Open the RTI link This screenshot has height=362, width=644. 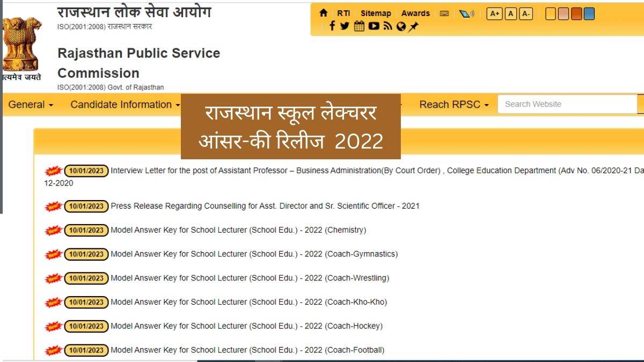pyautogui.click(x=343, y=13)
